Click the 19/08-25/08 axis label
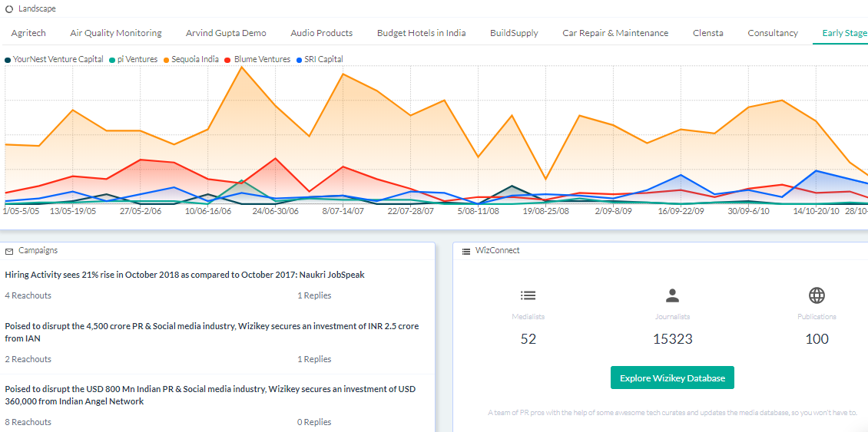 pyautogui.click(x=546, y=211)
